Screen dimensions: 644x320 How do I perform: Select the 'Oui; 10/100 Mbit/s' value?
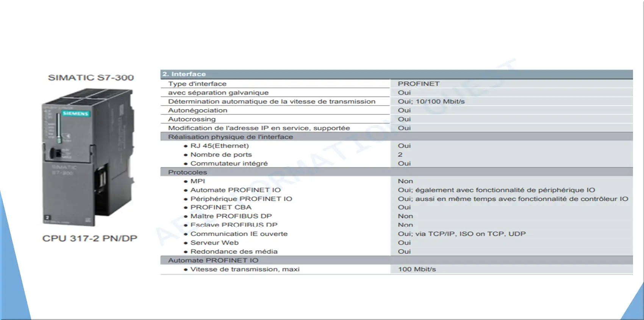pos(431,101)
